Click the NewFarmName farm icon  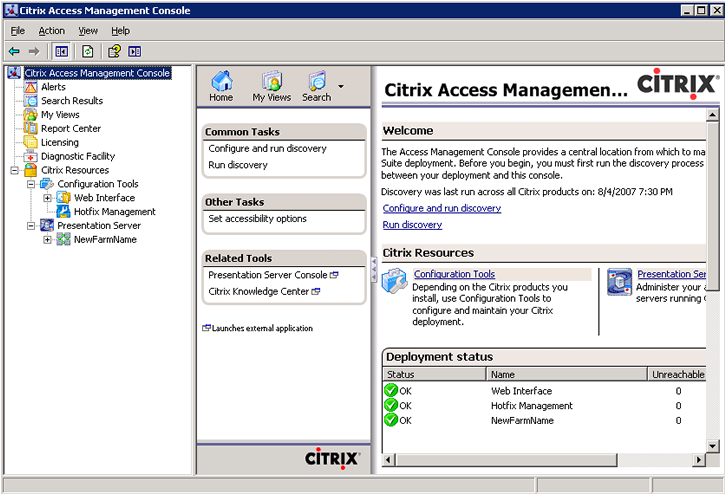(63, 240)
